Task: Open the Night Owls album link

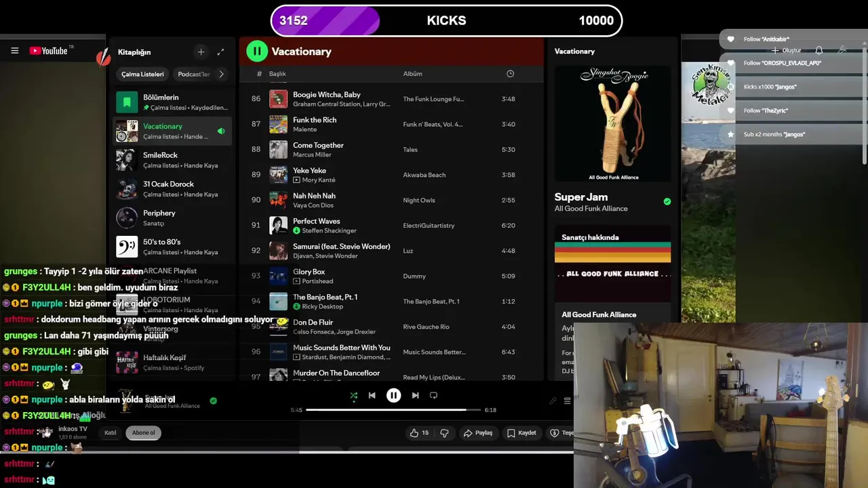Action: 419,200
